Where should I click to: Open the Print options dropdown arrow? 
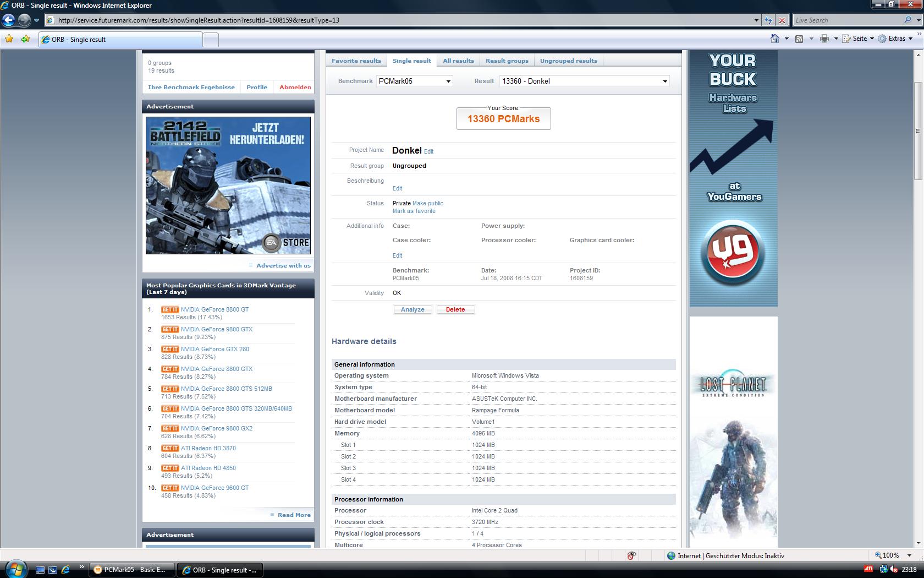836,39
